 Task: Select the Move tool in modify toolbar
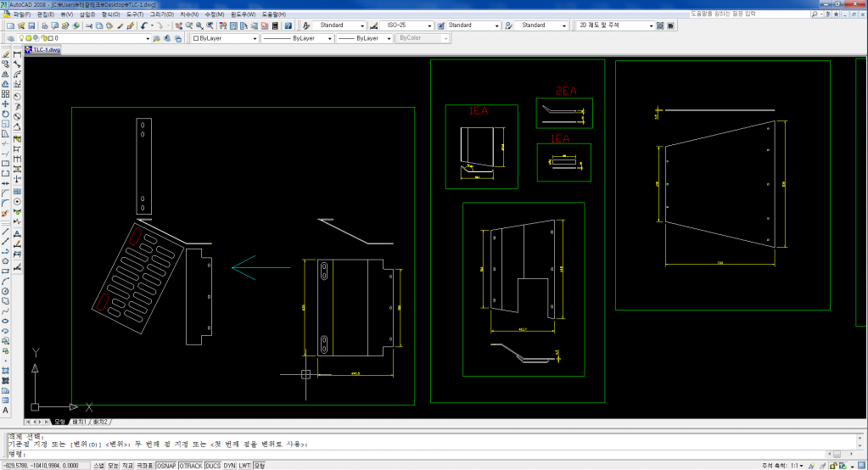(x=6, y=104)
